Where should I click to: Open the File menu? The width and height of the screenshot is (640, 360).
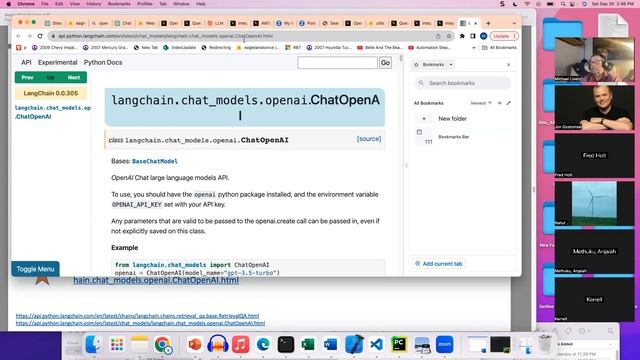45,4
